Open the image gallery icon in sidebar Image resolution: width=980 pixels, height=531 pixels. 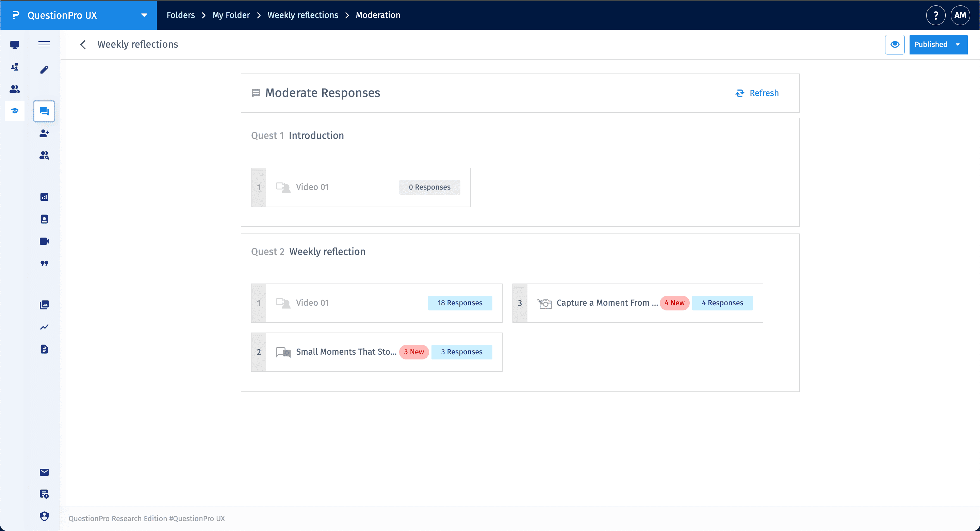point(44,305)
